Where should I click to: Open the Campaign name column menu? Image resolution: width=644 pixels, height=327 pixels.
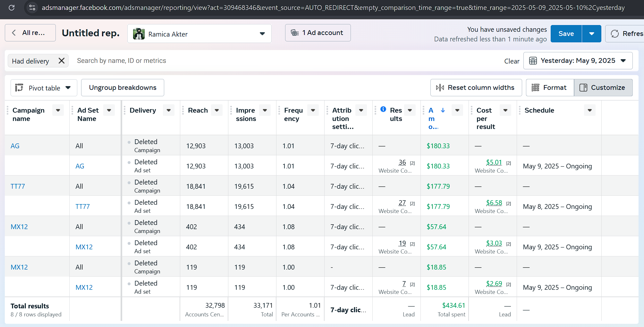pyautogui.click(x=58, y=110)
